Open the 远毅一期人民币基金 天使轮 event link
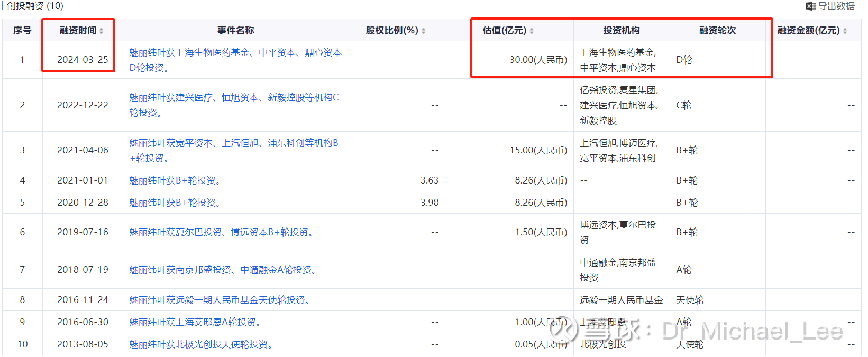This screenshot has height=357, width=868. pyautogui.click(x=221, y=300)
